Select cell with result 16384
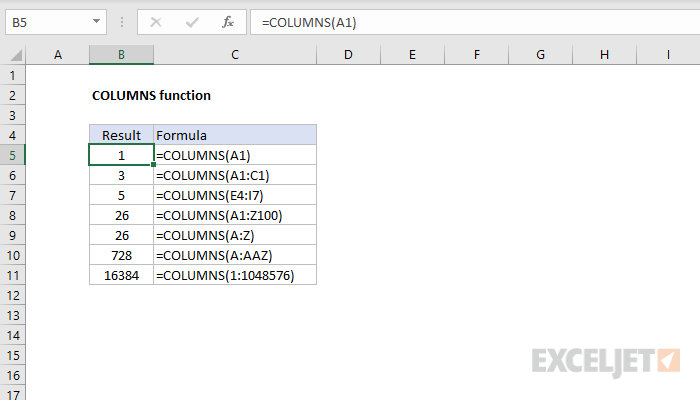The height and width of the screenshot is (400, 700). pos(121,275)
